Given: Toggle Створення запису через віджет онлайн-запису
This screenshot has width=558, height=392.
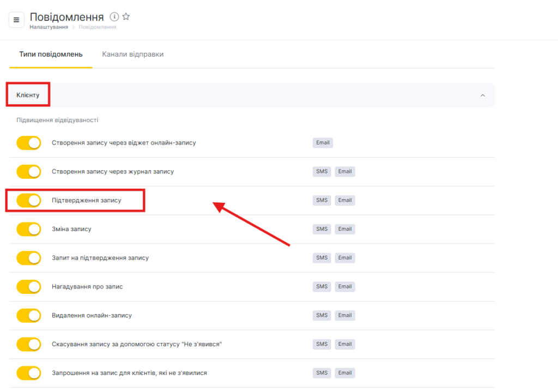Looking at the screenshot, I should coord(29,143).
